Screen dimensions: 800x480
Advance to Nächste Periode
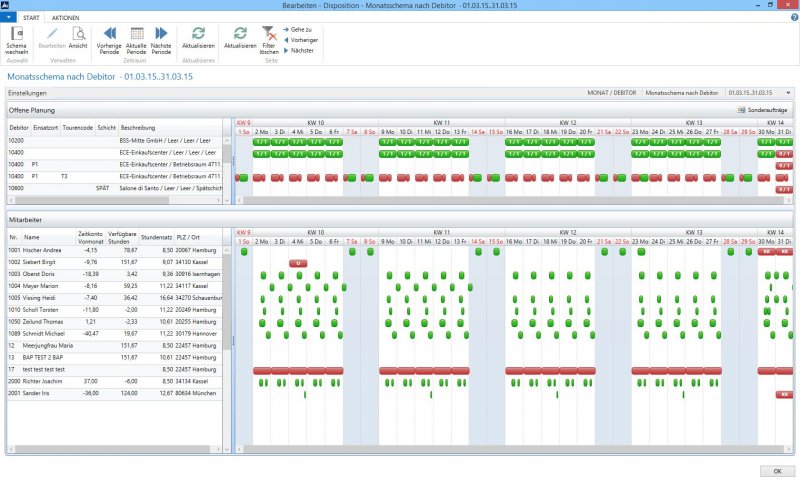[161, 34]
